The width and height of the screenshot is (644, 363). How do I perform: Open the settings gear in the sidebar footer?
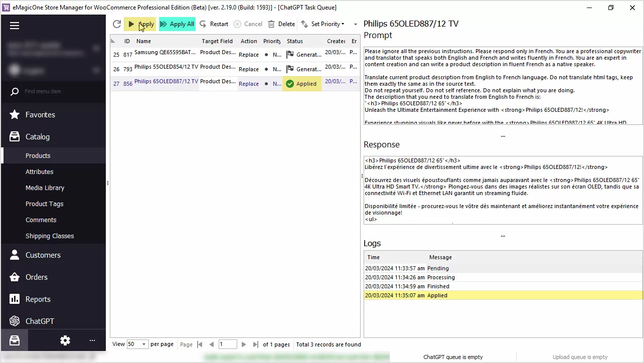click(x=65, y=340)
